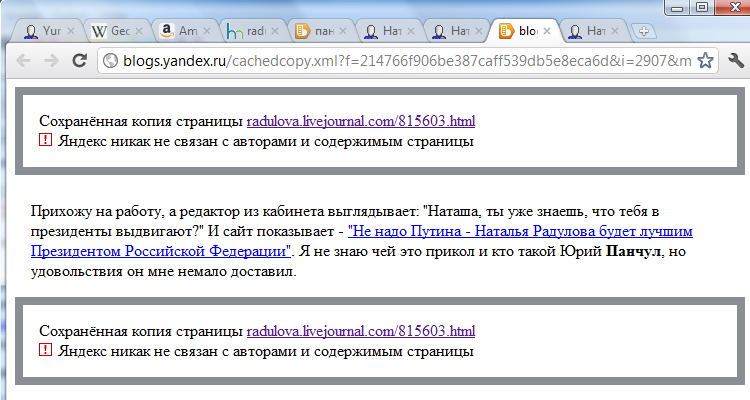
Task: Switch to the Wikipedia Gec tab
Action: (x=114, y=31)
